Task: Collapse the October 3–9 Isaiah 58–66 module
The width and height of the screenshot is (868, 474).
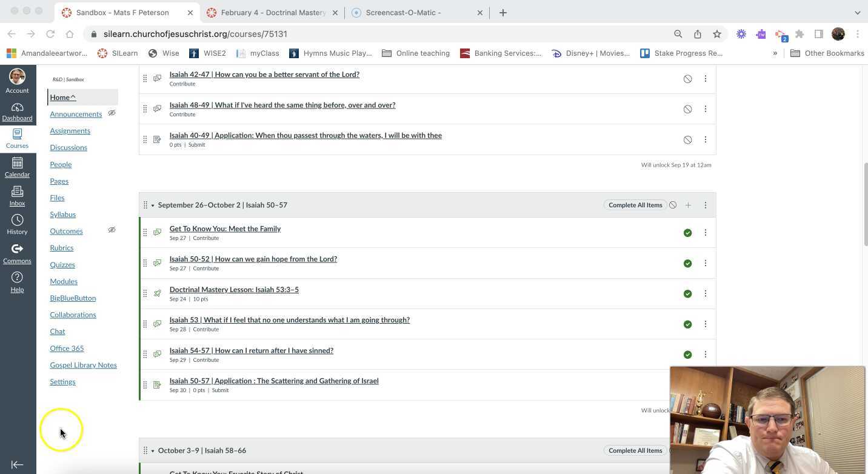Action: (152, 450)
